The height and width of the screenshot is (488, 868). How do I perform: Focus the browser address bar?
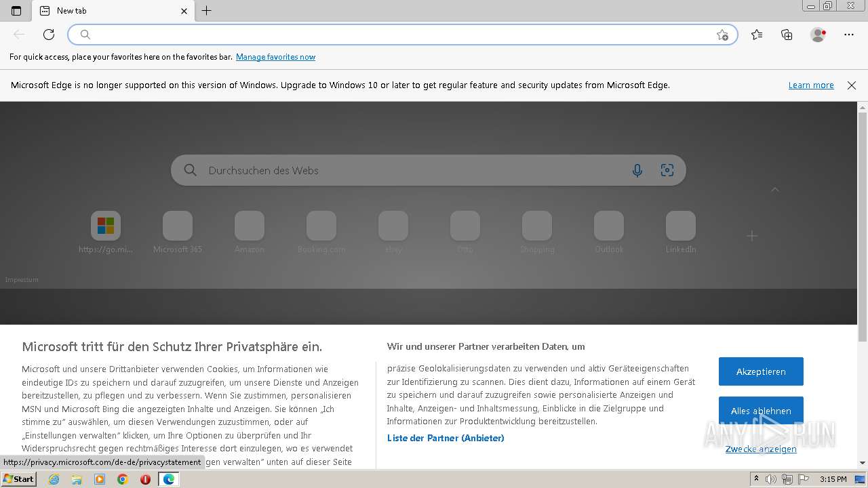pyautogui.click(x=403, y=35)
